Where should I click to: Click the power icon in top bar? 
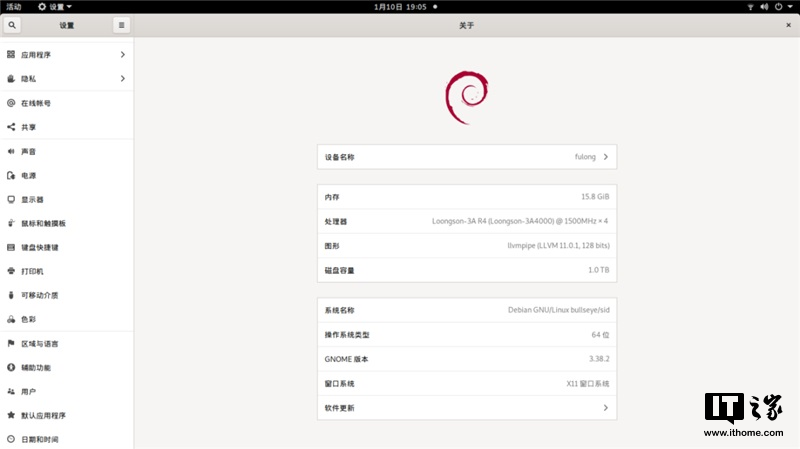(x=779, y=7)
